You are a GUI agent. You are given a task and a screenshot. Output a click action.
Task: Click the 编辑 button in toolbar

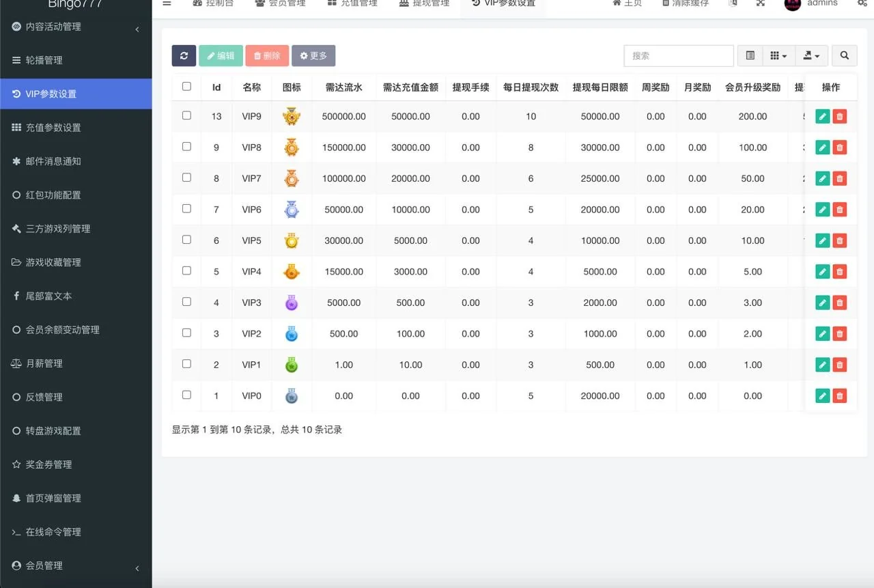click(221, 56)
